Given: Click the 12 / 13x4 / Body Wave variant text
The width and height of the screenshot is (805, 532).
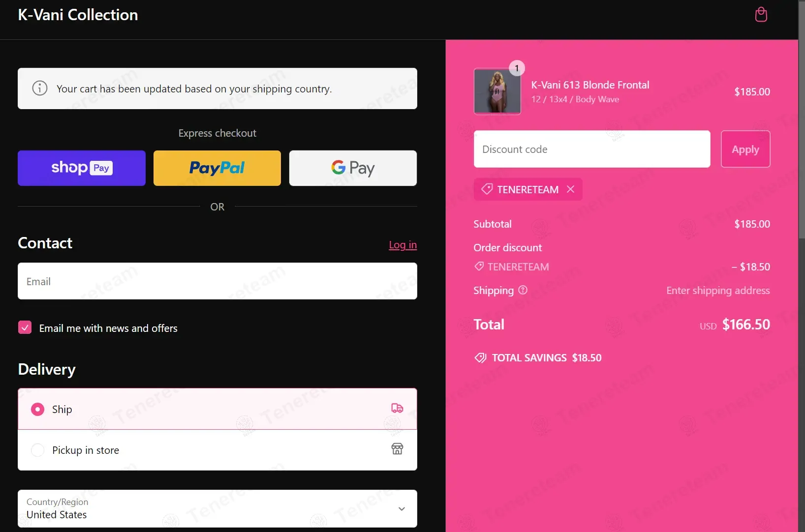Looking at the screenshot, I should [575, 99].
